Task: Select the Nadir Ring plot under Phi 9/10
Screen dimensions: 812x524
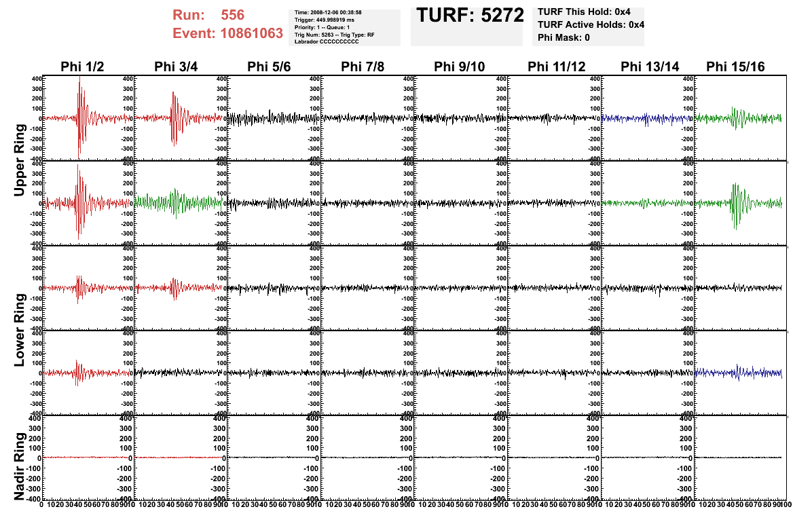Action: tap(461, 457)
